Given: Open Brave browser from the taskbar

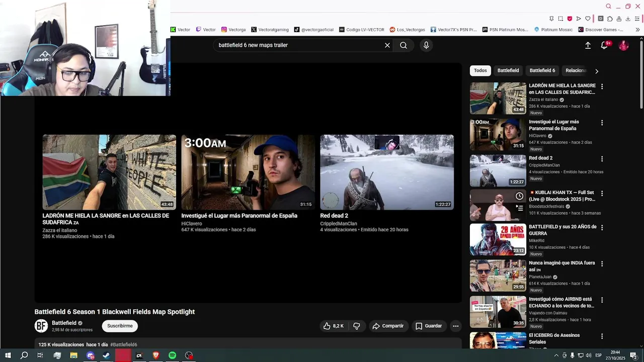Looking at the screenshot, I should [155, 355].
